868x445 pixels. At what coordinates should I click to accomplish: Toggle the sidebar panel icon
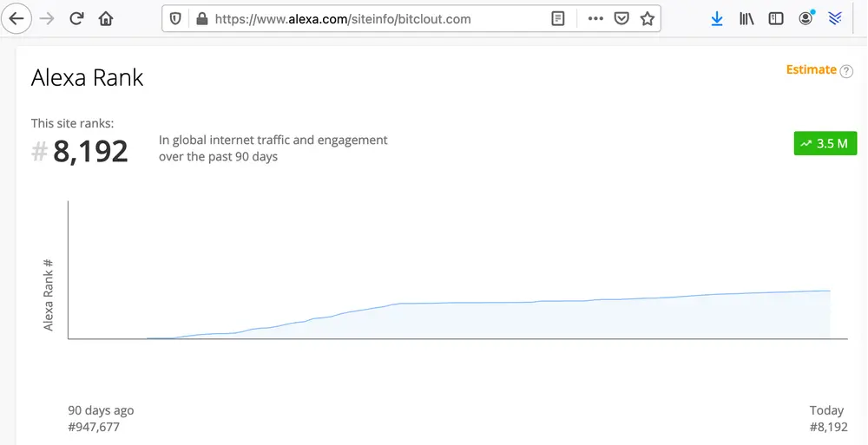pyautogui.click(x=776, y=19)
